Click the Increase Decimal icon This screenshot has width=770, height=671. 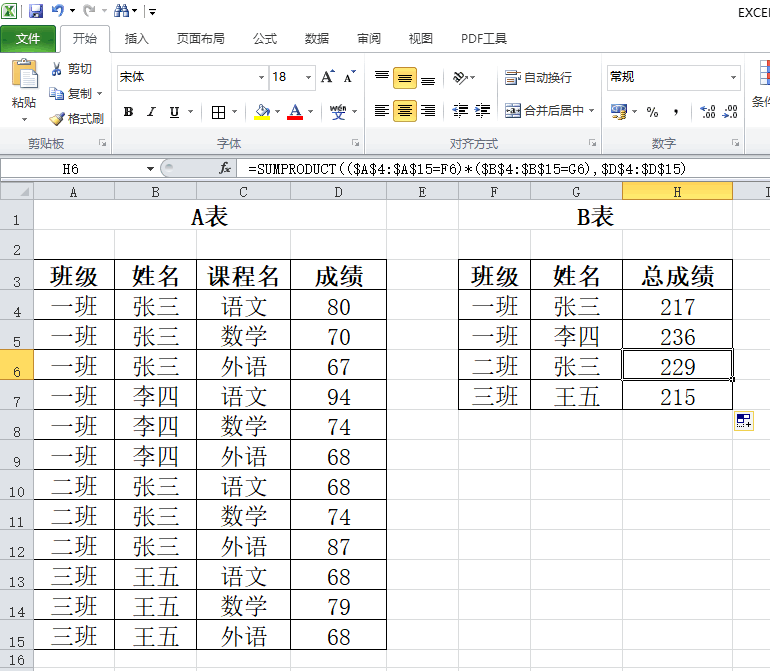click(707, 112)
